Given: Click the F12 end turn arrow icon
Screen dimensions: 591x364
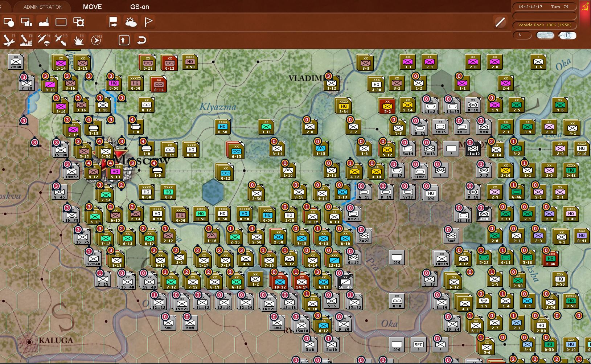Looking at the screenshot, I should pos(96,40).
